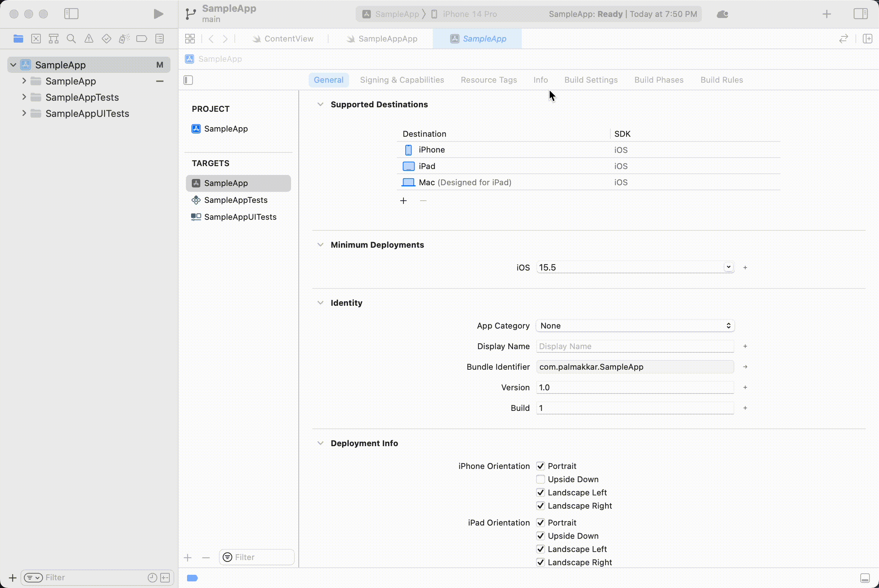
Task: Expand the SampleAppTests folder
Action: [x=24, y=97]
